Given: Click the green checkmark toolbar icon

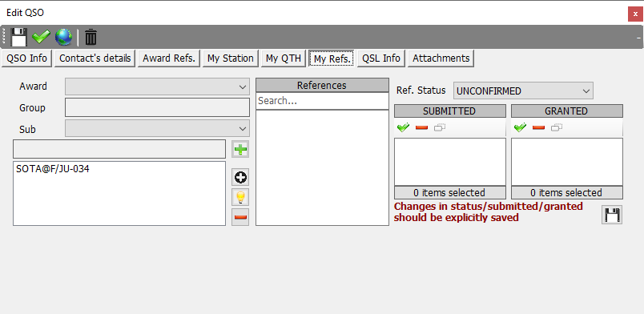Looking at the screenshot, I should coord(41,38).
